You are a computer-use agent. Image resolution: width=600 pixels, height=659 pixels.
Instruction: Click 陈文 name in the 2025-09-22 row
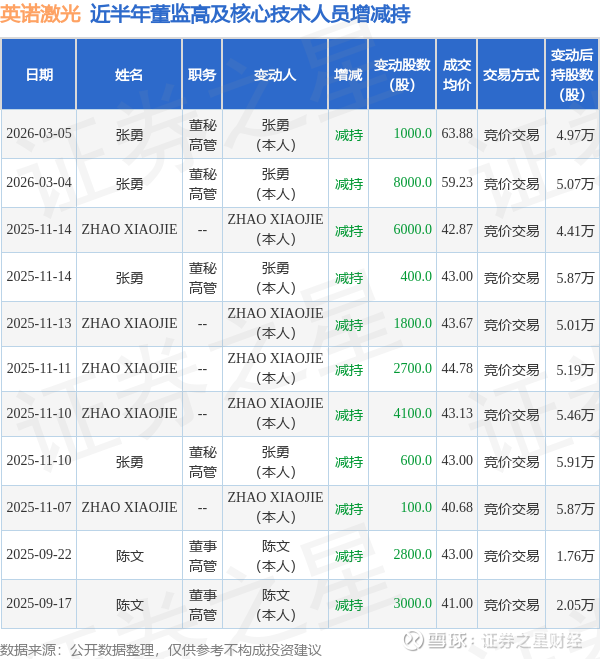pos(129,556)
